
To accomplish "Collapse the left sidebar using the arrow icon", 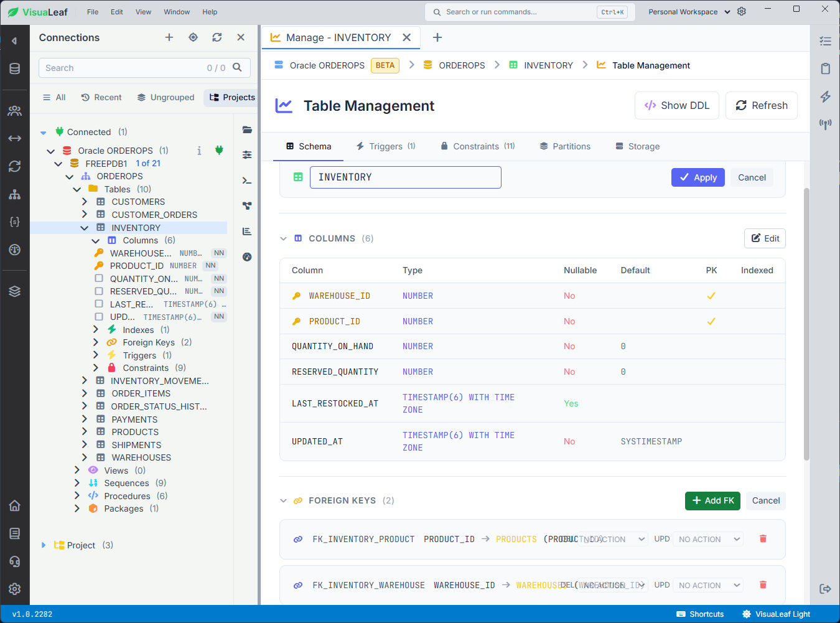I will [14, 41].
